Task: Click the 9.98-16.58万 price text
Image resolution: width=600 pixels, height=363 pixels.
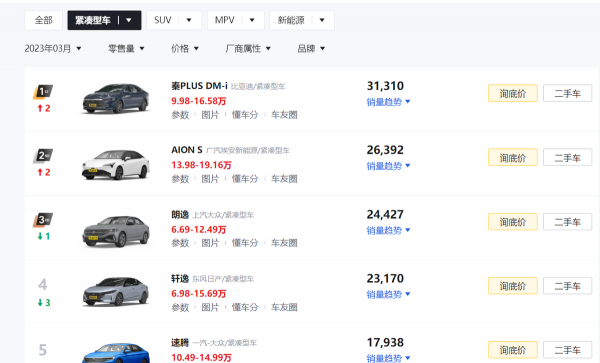Action: click(199, 101)
